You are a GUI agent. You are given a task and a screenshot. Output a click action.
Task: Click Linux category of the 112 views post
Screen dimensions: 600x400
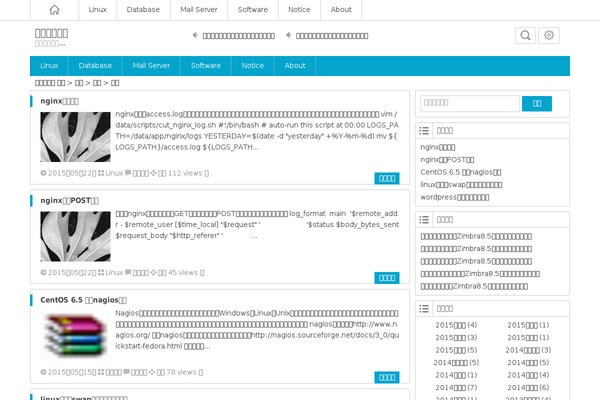click(114, 173)
